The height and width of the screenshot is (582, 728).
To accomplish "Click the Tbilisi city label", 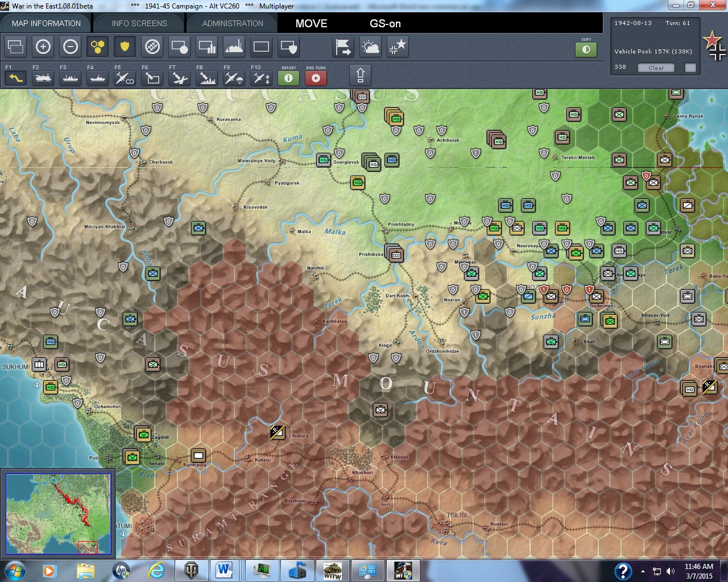I will [x=457, y=515].
